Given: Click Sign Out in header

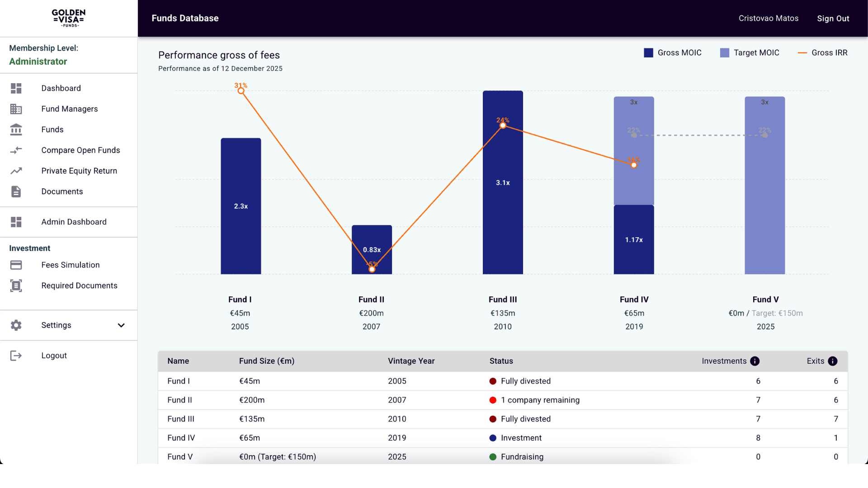Looking at the screenshot, I should (x=833, y=19).
